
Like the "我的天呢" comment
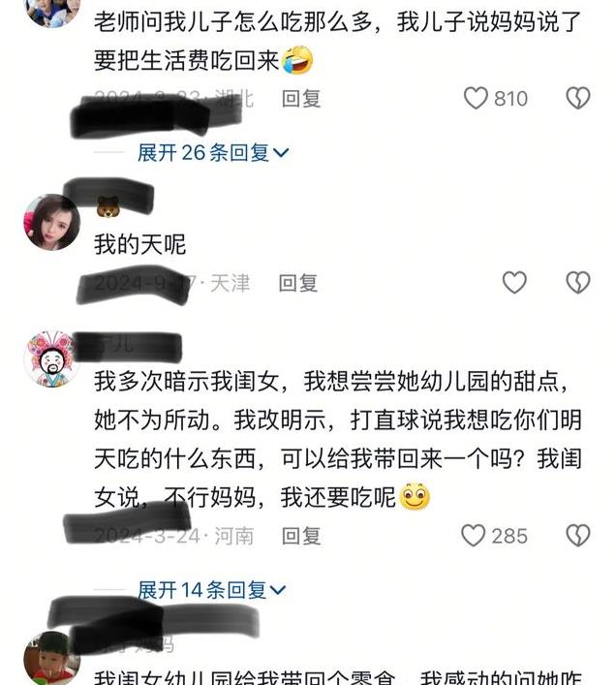pyautogui.click(x=514, y=282)
